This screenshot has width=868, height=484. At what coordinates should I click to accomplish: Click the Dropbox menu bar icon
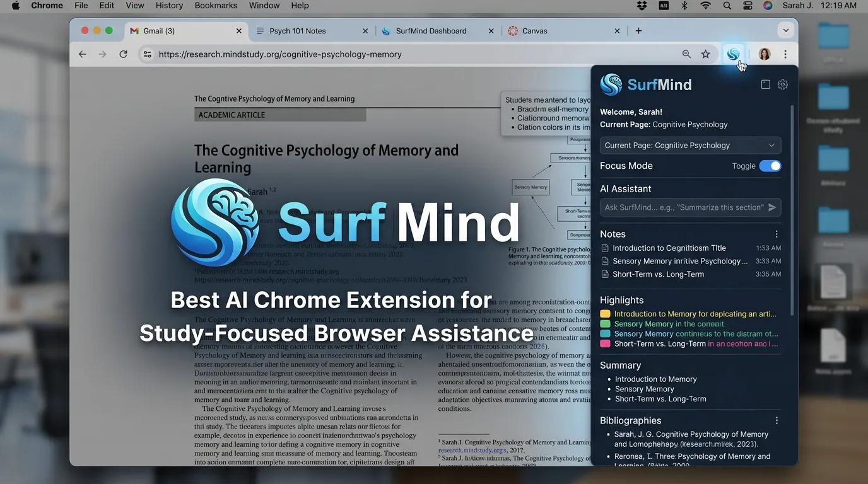[642, 6]
